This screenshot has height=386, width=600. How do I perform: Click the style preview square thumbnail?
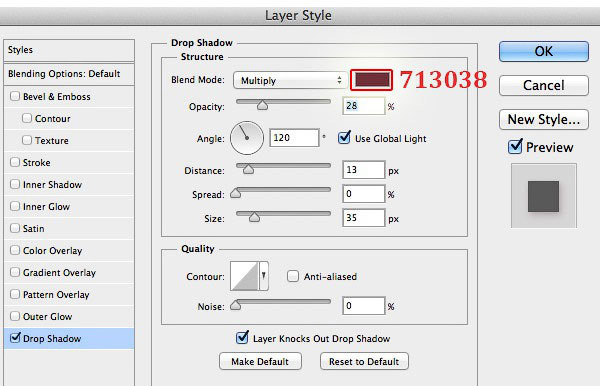click(543, 196)
